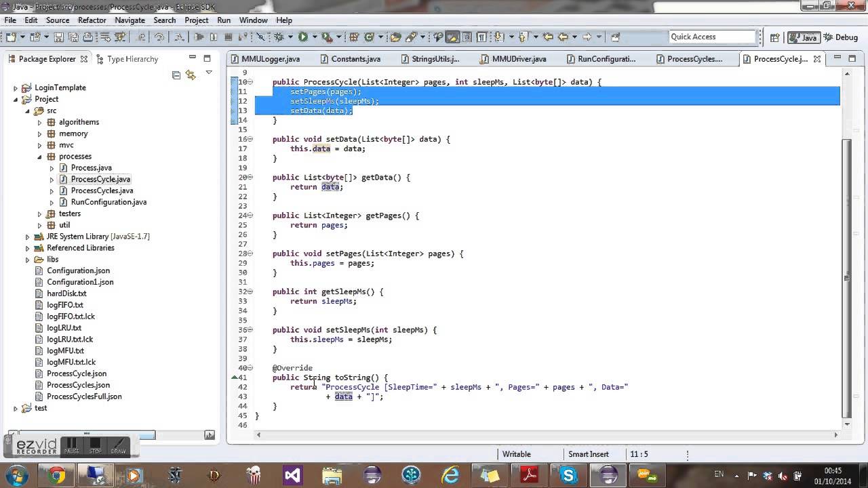Open Google Chrome from the taskbar
Screen dimensions: 868x488
pyautogui.click(x=56, y=474)
